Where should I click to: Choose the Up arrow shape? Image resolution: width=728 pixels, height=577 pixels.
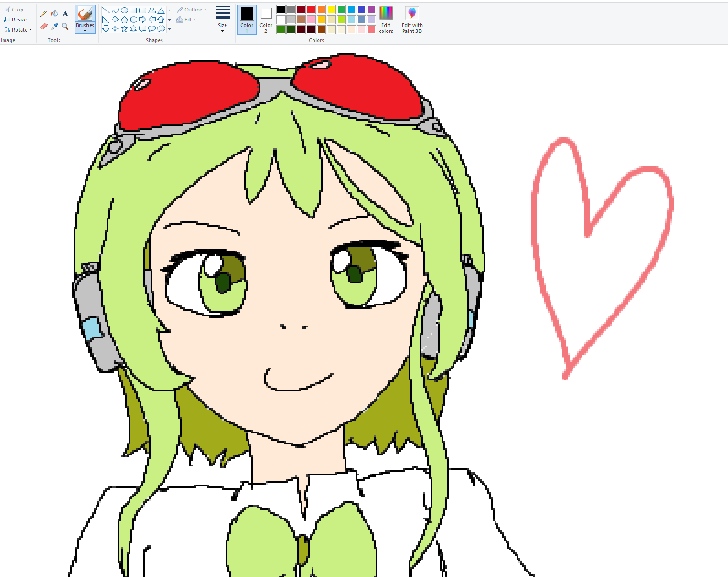161,20
